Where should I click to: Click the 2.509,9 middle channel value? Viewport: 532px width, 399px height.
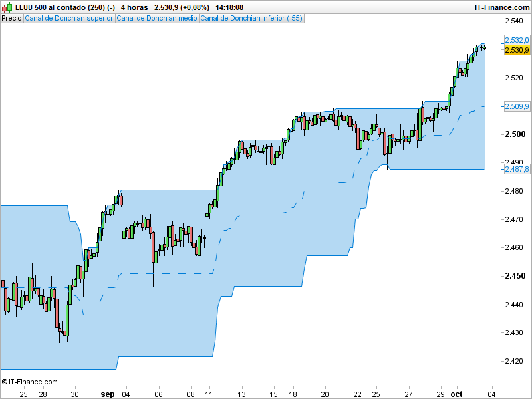click(x=517, y=106)
